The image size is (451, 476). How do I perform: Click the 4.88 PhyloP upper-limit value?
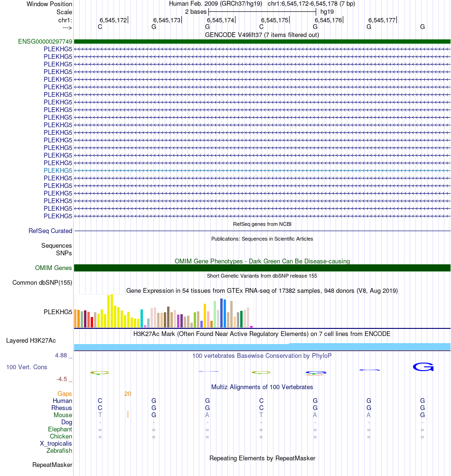tap(61, 355)
